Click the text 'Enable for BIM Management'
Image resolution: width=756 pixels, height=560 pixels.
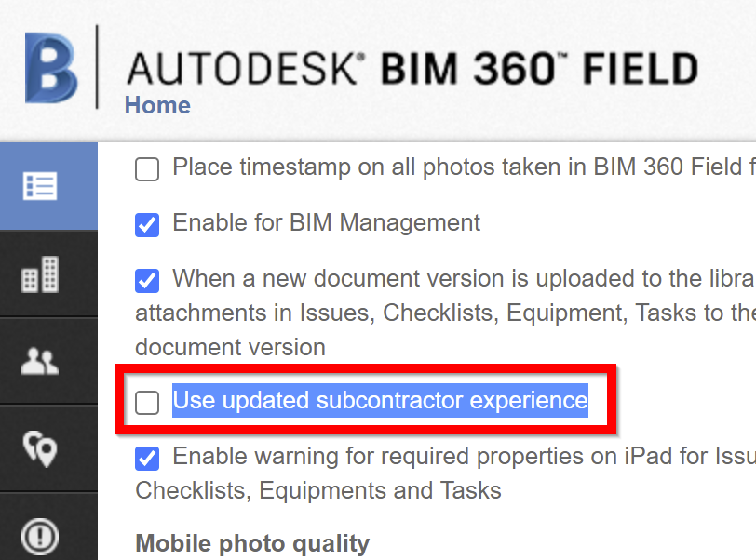(x=326, y=223)
